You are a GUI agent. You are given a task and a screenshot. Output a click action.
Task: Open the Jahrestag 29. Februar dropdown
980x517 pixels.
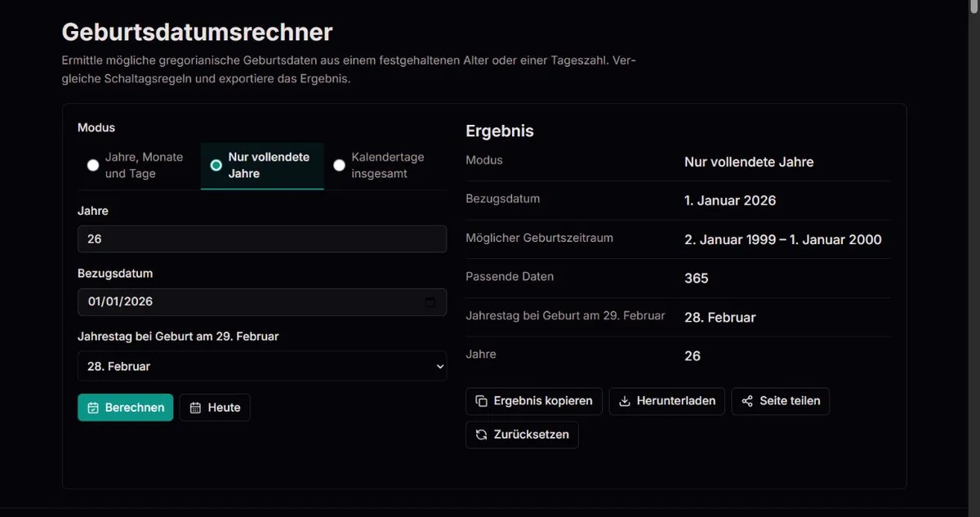point(262,366)
